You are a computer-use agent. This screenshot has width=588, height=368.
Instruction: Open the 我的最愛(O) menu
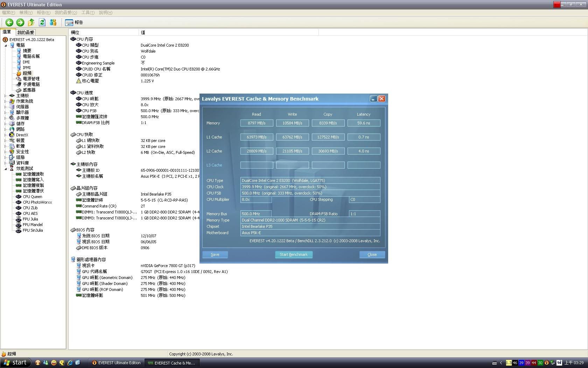tap(66, 13)
